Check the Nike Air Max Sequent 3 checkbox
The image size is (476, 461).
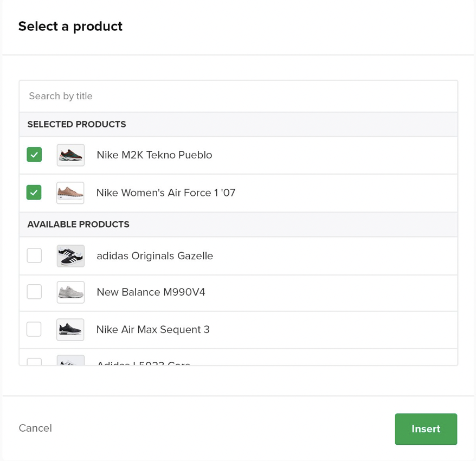pyautogui.click(x=34, y=329)
